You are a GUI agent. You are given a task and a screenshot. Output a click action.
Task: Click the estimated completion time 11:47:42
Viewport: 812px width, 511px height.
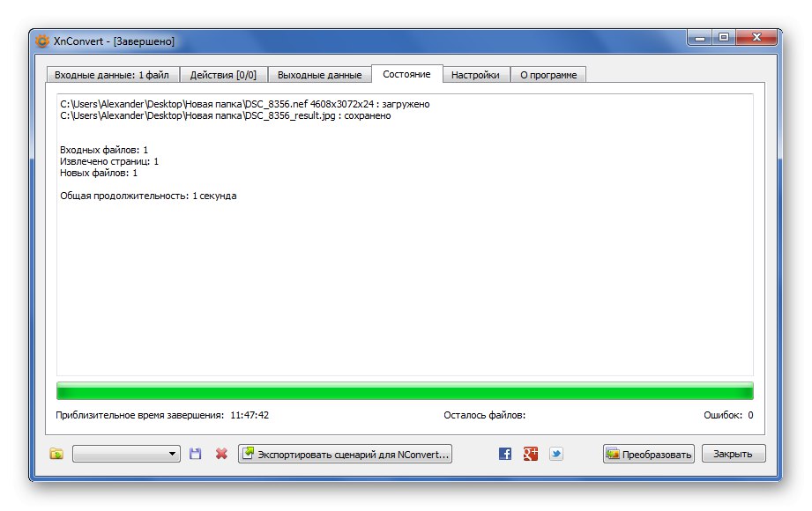pyautogui.click(x=250, y=415)
